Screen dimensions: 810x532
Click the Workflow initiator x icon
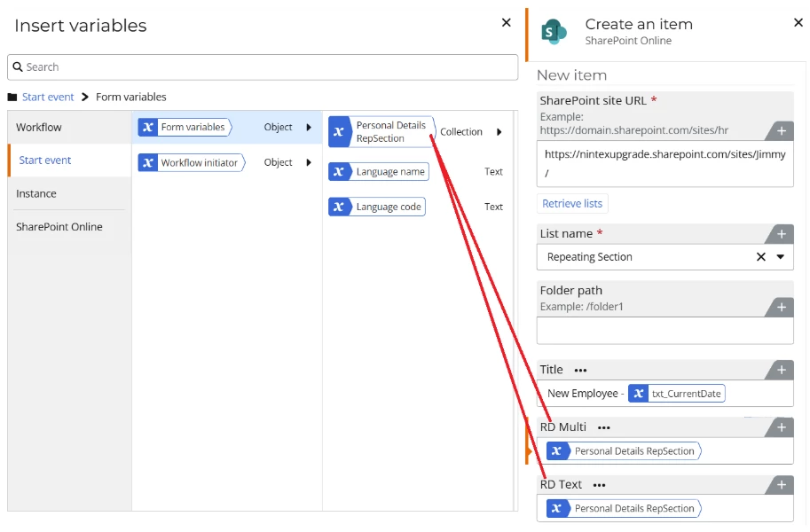pos(148,162)
